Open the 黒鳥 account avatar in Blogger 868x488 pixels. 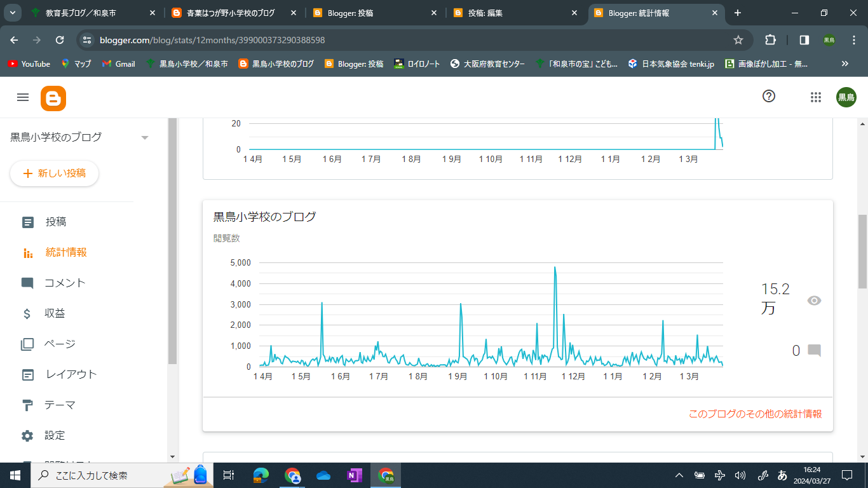coord(846,97)
